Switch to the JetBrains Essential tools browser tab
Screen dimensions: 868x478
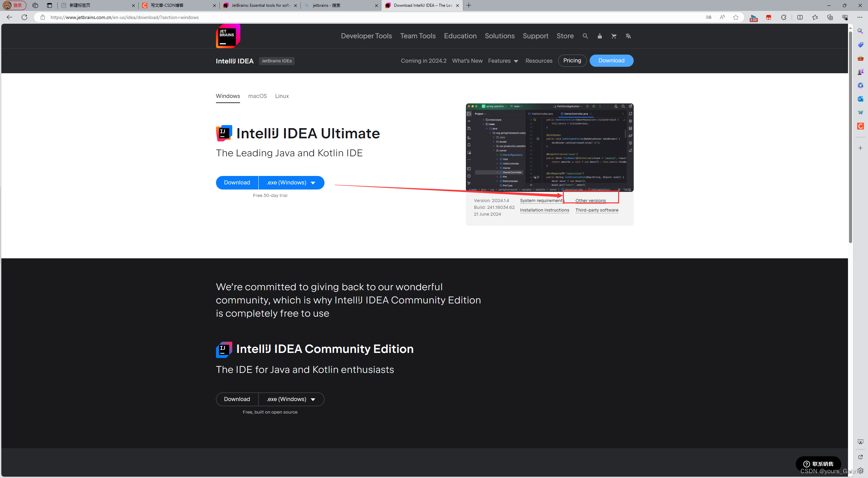click(260, 5)
